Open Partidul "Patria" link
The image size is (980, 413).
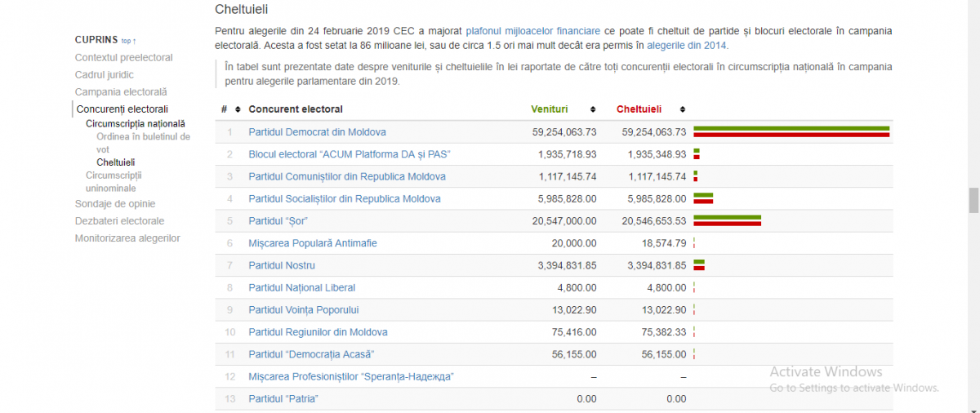tap(283, 398)
